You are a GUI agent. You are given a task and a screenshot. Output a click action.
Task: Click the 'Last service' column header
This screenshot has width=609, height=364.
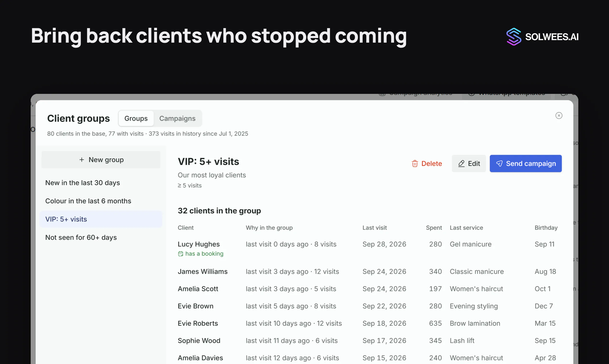coord(466,228)
